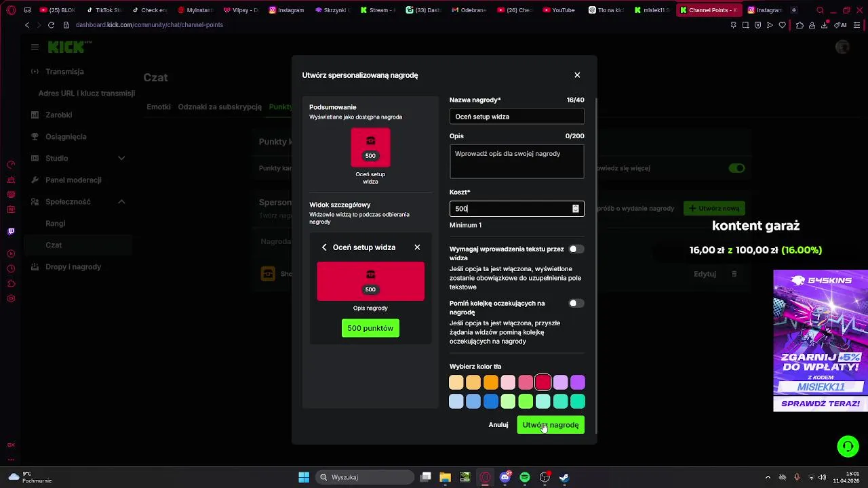Expand the Studio sidebar section
Screen dimensions: 868x488
[x=121, y=159]
